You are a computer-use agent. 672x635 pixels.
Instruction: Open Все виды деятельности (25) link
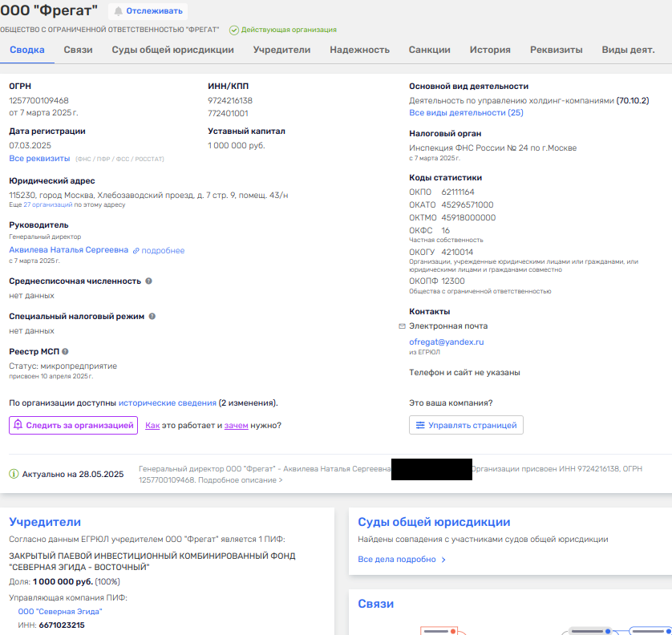pos(466,113)
